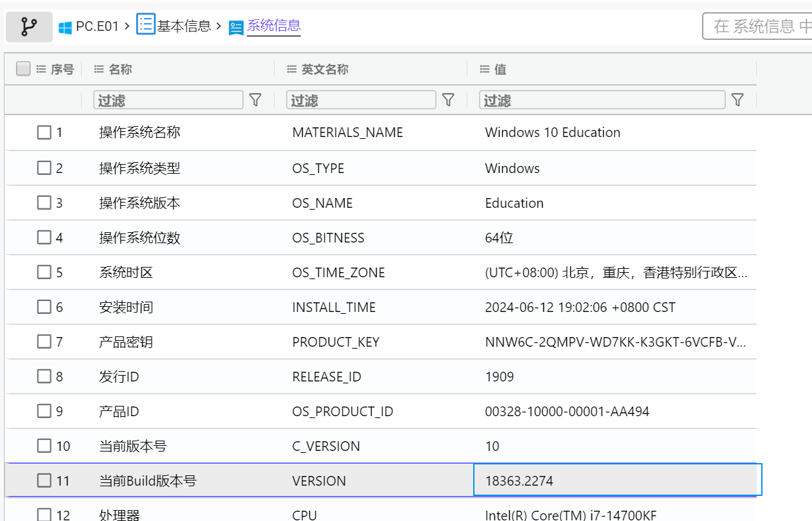Viewport: 812px width, 521px height.
Task: Click the 英文名称 column filter field
Action: click(x=361, y=100)
